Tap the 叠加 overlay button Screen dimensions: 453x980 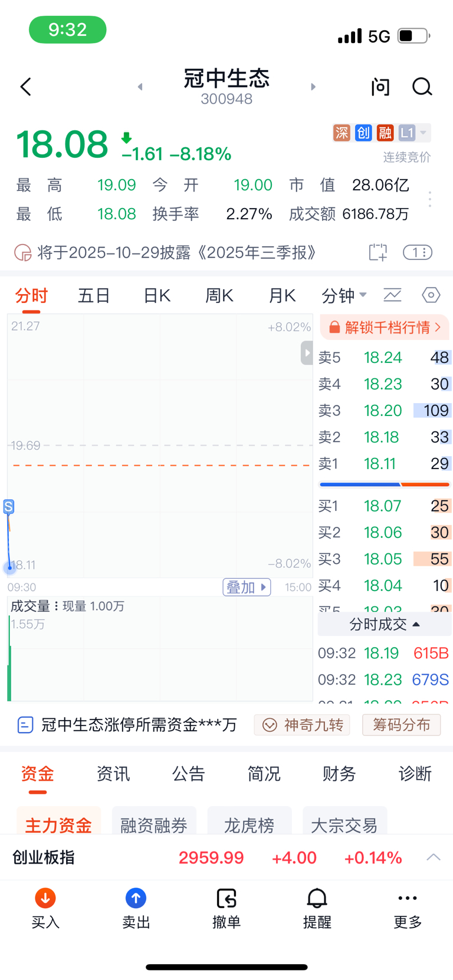point(247,587)
